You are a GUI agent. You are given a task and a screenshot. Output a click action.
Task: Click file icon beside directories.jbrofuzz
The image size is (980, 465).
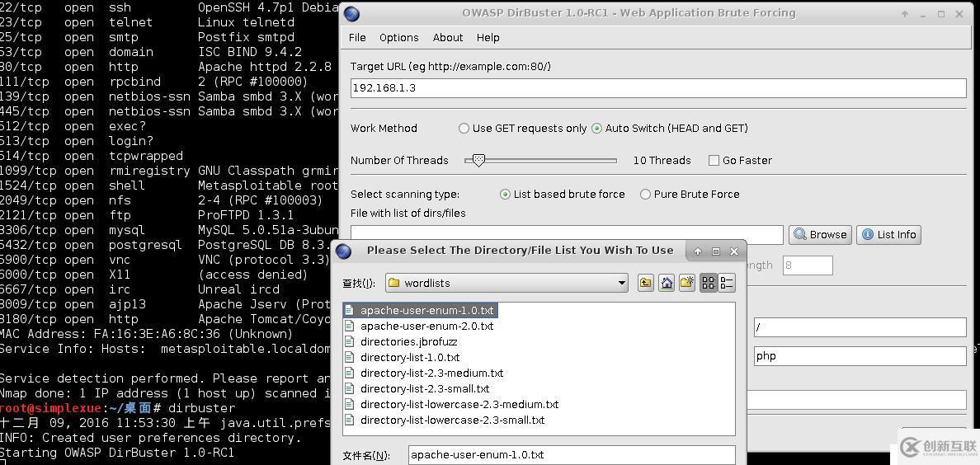[x=350, y=342]
